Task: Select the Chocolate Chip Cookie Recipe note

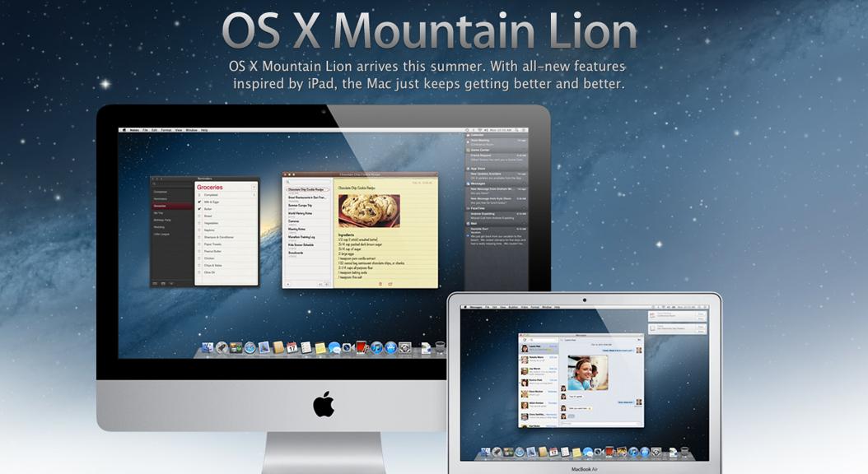Action: (x=307, y=189)
